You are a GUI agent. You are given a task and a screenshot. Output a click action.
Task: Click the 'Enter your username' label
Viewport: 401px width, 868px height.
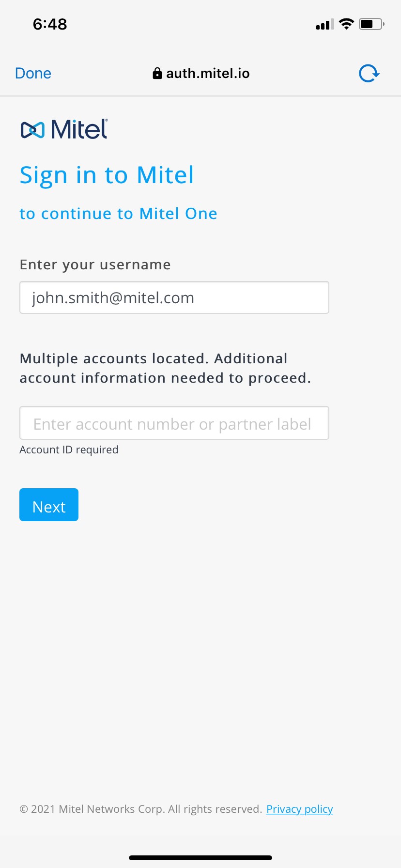pos(95,264)
